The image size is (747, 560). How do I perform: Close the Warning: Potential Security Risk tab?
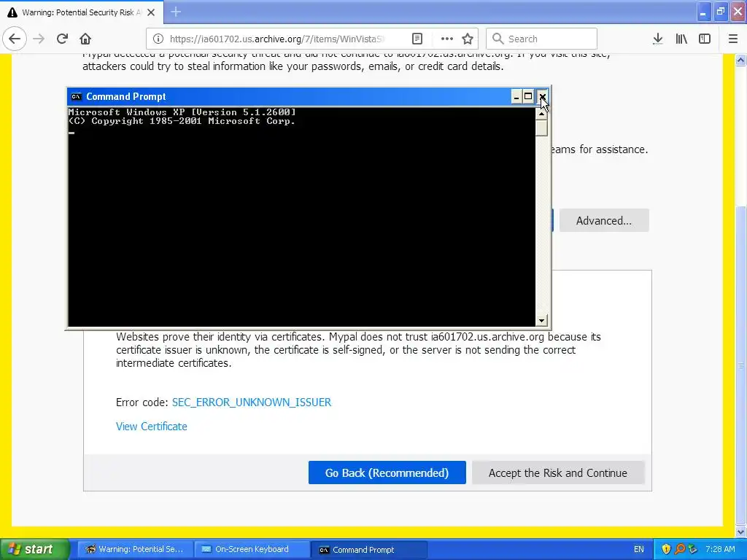point(151,12)
